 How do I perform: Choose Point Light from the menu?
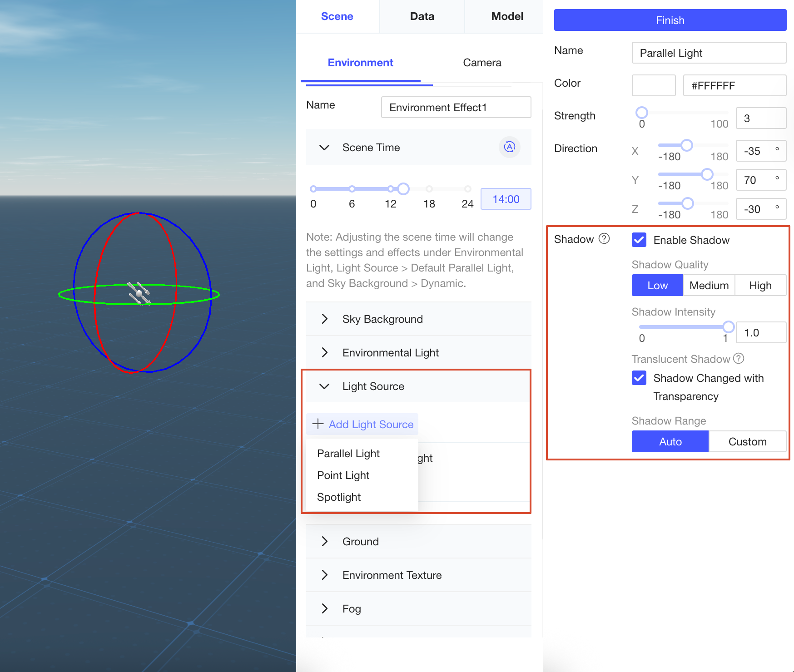tap(362, 475)
